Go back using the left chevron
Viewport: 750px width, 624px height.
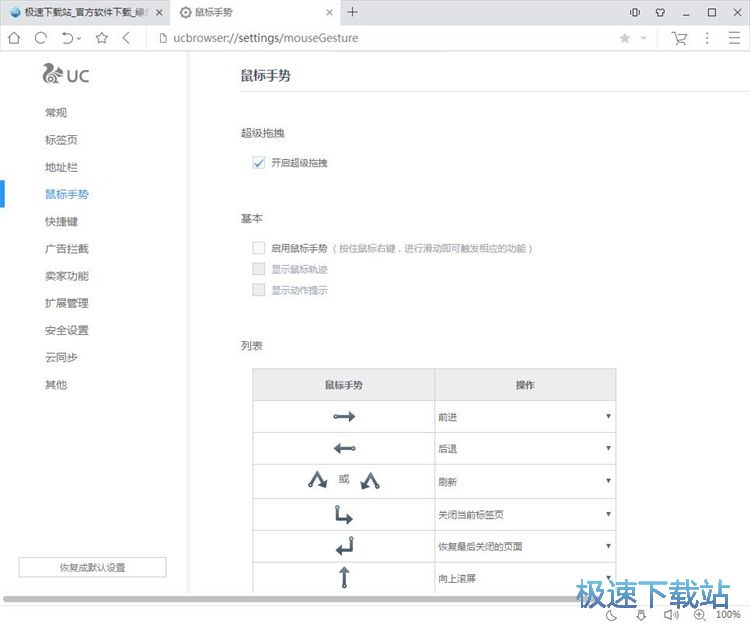tap(126, 38)
